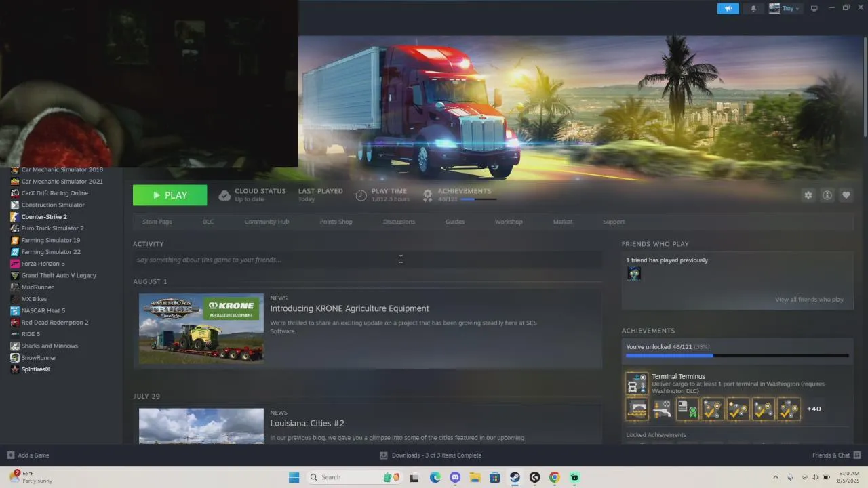
Task: Click the achievements progress bar
Action: point(737,355)
